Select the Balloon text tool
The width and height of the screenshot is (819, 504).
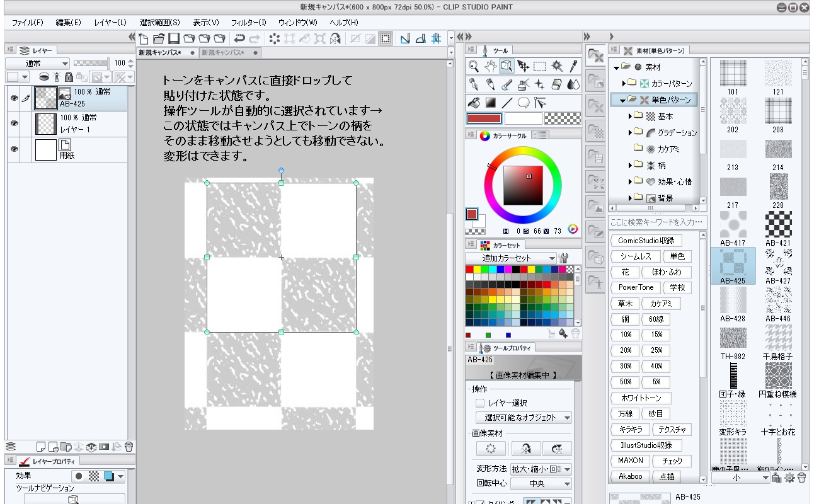pos(523,103)
